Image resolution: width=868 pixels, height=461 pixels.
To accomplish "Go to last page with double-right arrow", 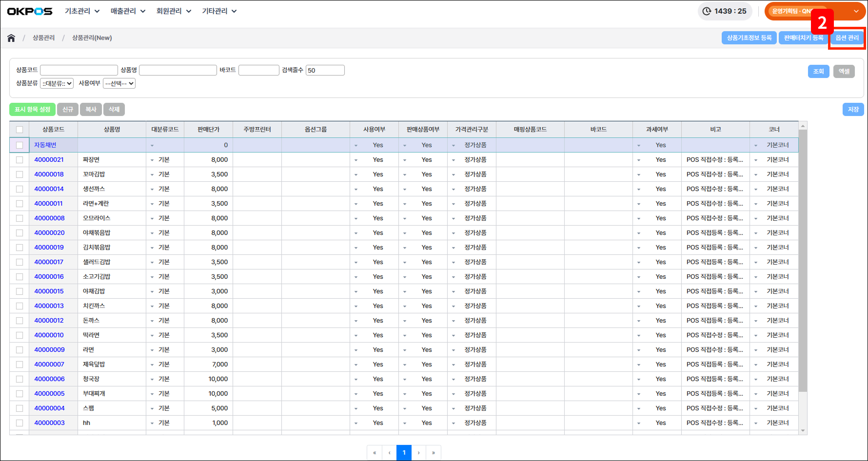I will (x=433, y=453).
